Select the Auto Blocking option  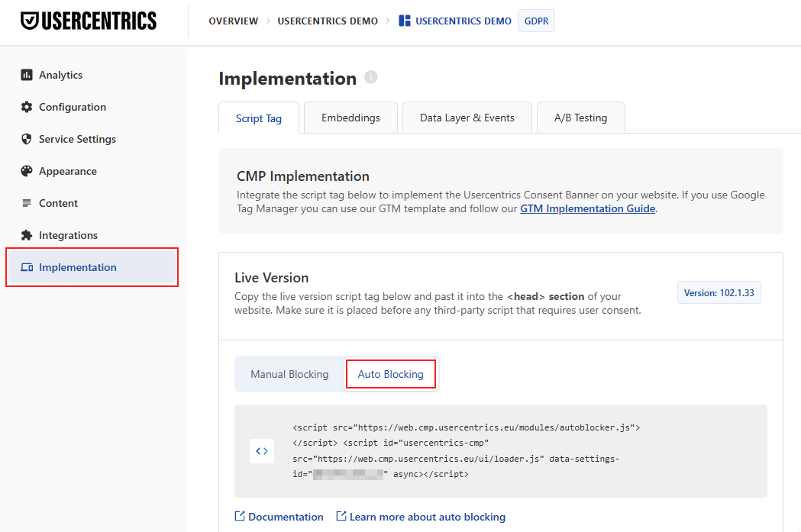click(x=391, y=374)
